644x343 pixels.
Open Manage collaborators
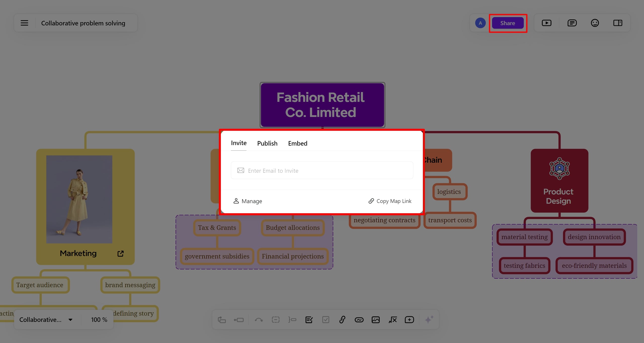click(248, 201)
